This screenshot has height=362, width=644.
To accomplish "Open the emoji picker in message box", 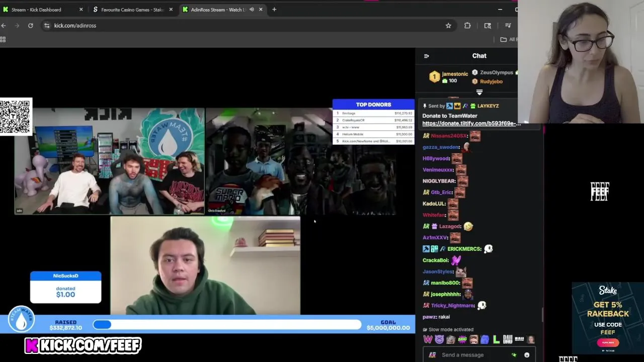I will tap(527, 355).
